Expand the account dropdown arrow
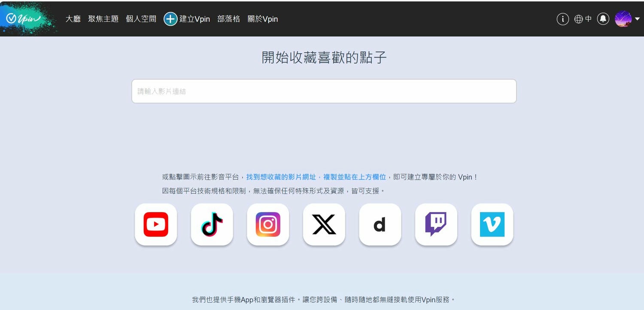This screenshot has height=310, width=644. (637, 19)
